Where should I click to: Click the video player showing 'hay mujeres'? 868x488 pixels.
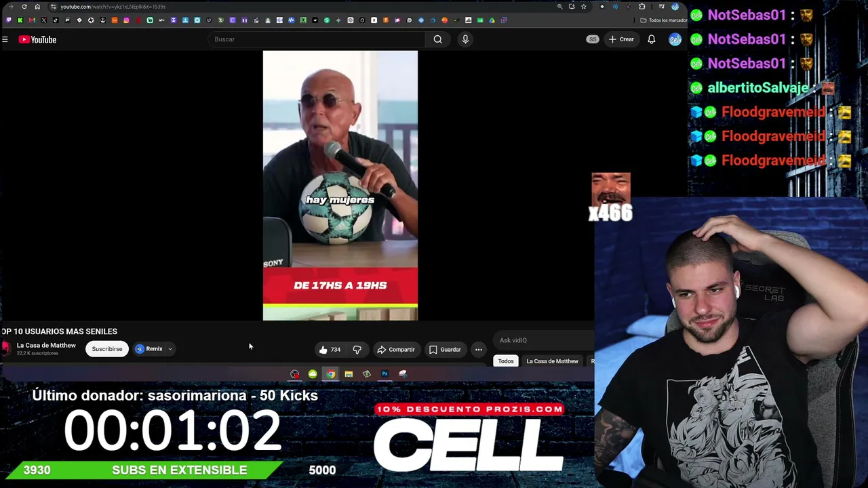(x=340, y=185)
